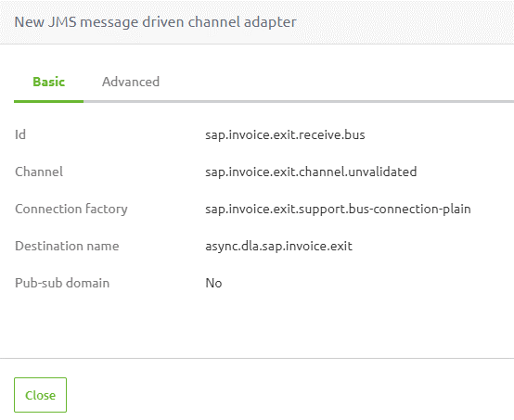This screenshot has width=514, height=420.
Task: Click the New JMS message driven channel adapter title
Action: 155,22
